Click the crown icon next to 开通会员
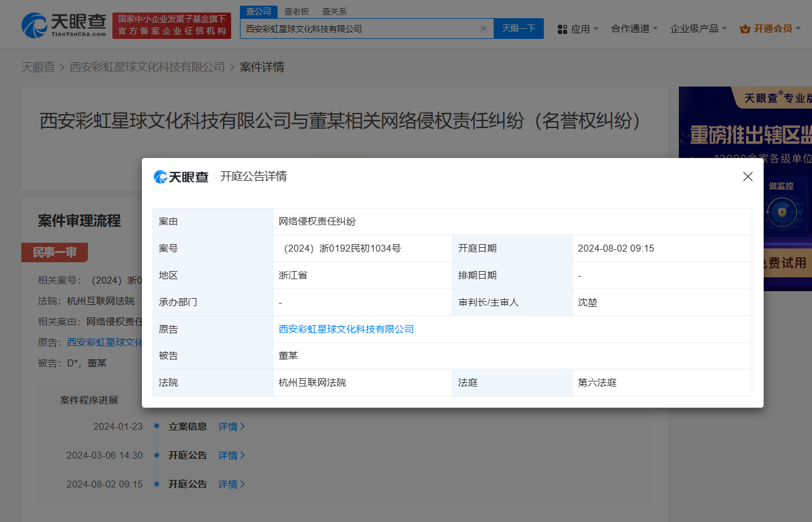812x522 pixels. pos(745,29)
